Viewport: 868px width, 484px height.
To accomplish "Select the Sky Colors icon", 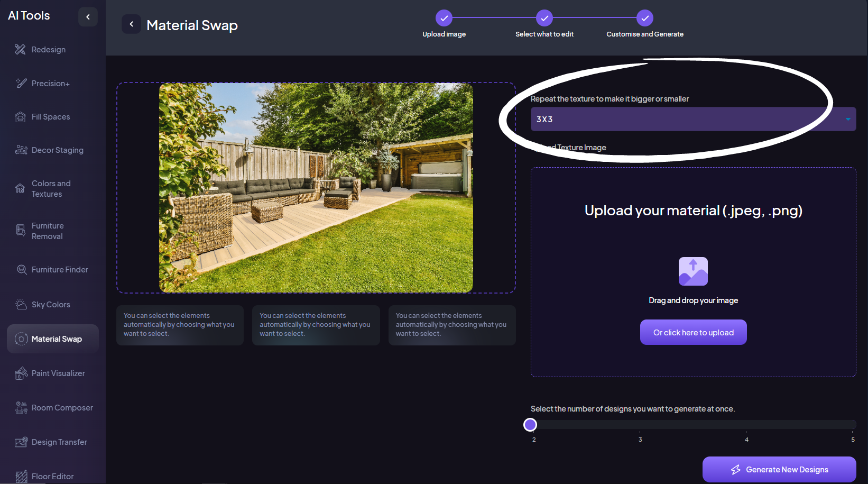I will [x=21, y=305].
